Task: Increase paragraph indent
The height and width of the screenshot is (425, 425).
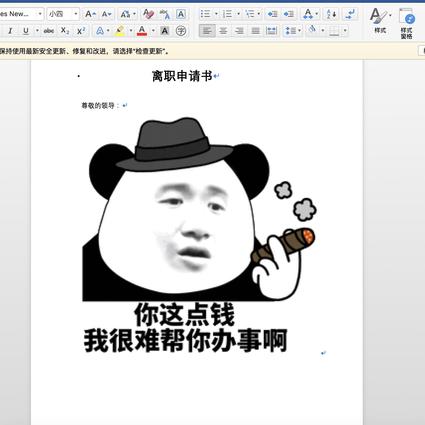Action: pyautogui.click(x=289, y=14)
